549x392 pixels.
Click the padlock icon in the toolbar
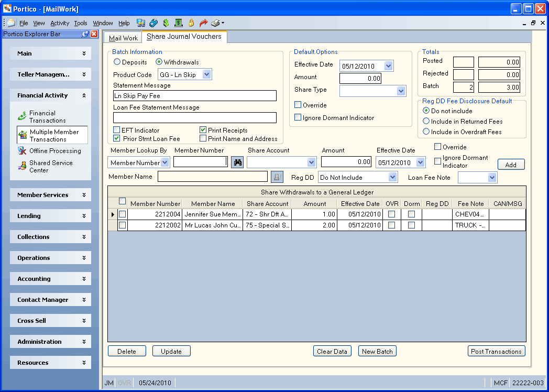[x=191, y=23]
